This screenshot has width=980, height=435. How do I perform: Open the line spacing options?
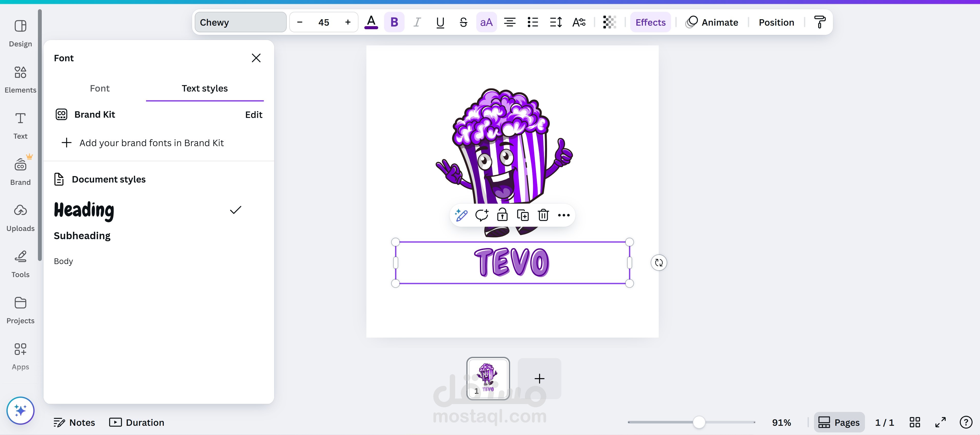pyautogui.click(x=556, y=22)
